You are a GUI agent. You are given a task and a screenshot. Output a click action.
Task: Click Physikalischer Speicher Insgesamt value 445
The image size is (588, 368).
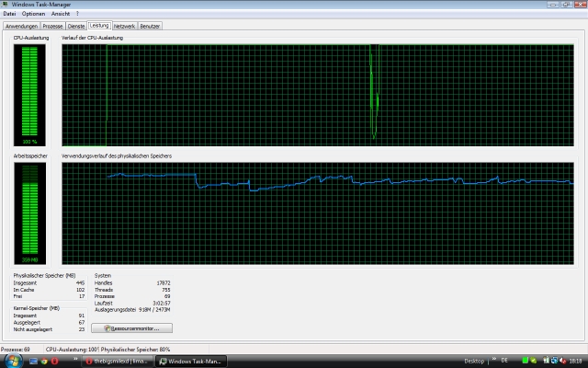coord(80,283)
